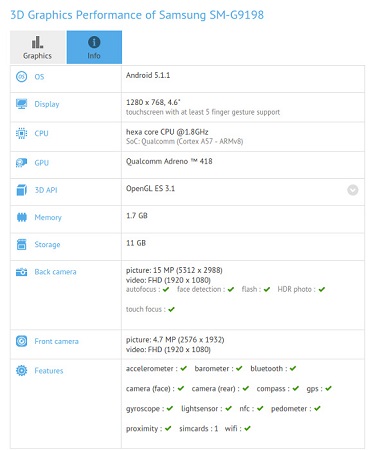Click the Front camera label
This screenshot has width=369, height=450.
pyautogui.click(x=57, y=341)
